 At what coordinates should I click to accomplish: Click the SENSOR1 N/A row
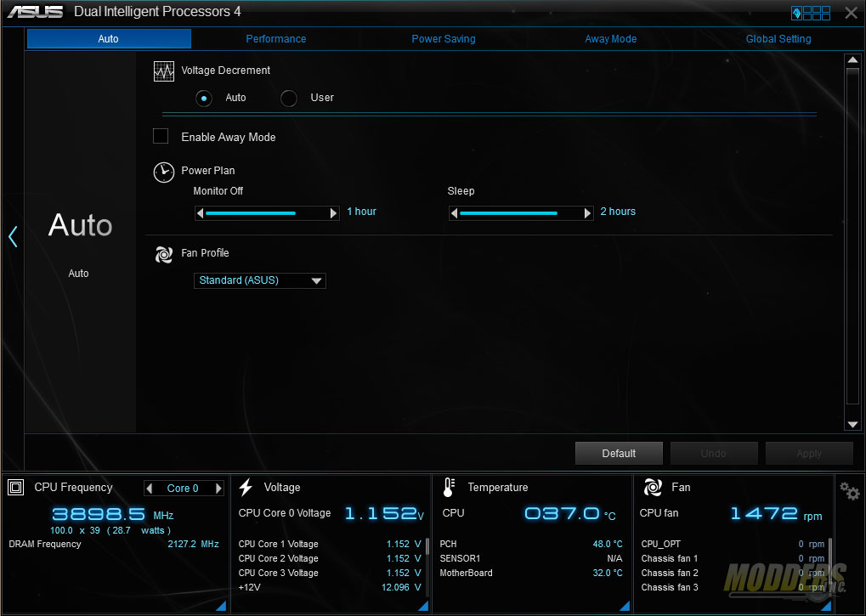coord(531,558)
